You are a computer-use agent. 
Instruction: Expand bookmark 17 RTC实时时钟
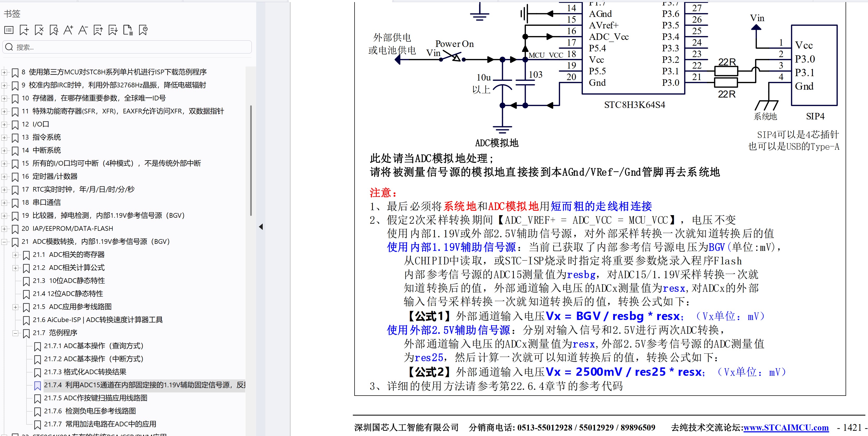[x=4, y=190]
